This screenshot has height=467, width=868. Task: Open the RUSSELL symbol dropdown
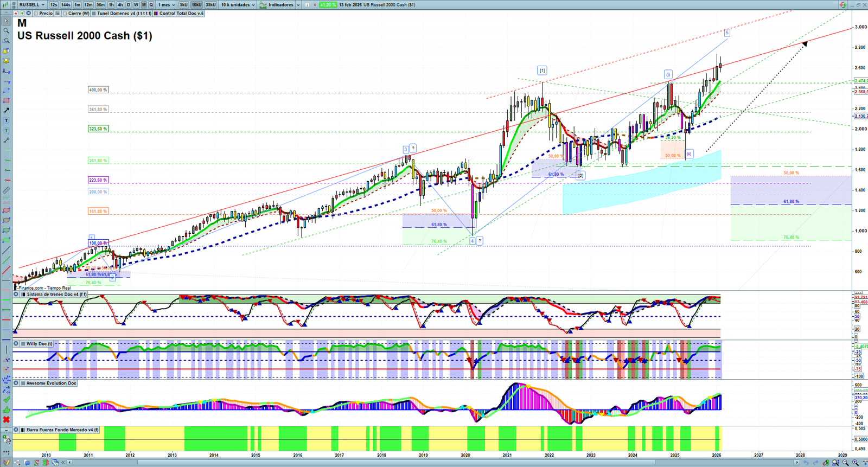pos(31,5)
